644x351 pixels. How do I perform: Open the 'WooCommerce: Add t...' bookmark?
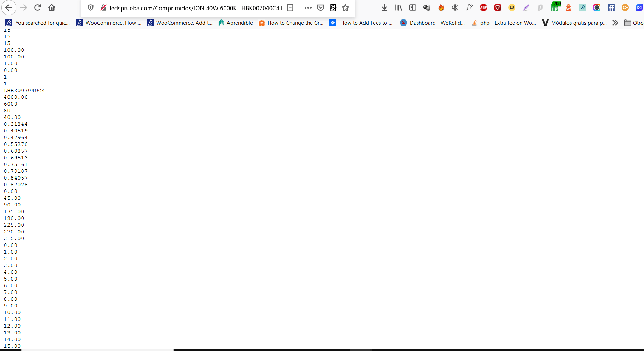180,23
